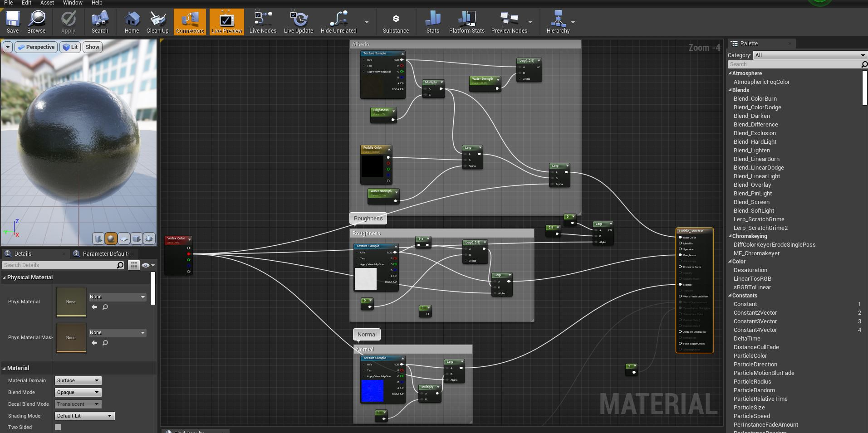Open Blend Mode Opaque dropdown
This screenshot has height=433, width=868.
[78, 392]
